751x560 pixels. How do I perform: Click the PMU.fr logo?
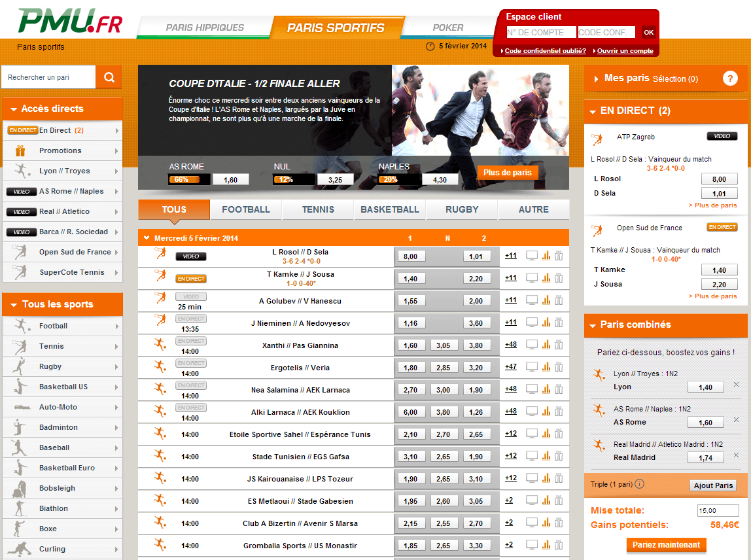click(70, 21)
